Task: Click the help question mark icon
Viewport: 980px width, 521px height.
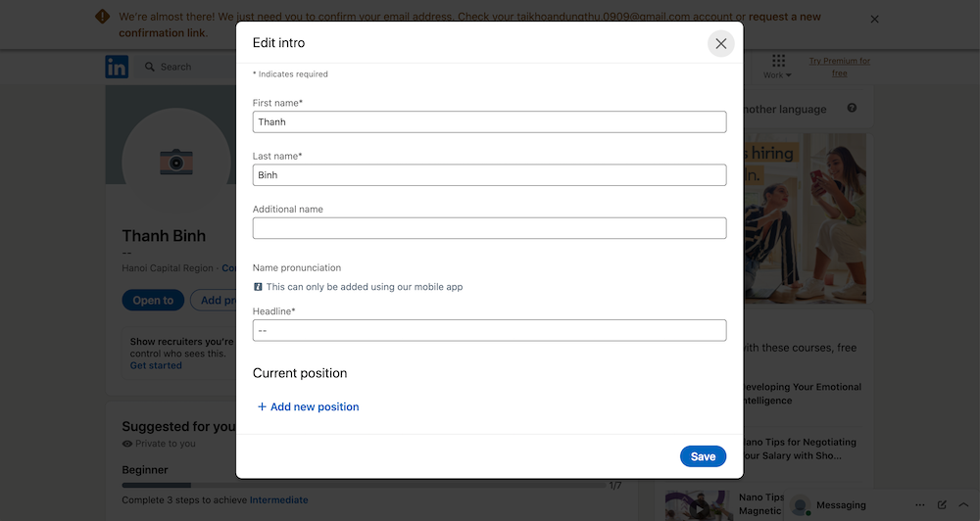Action: 852,109
